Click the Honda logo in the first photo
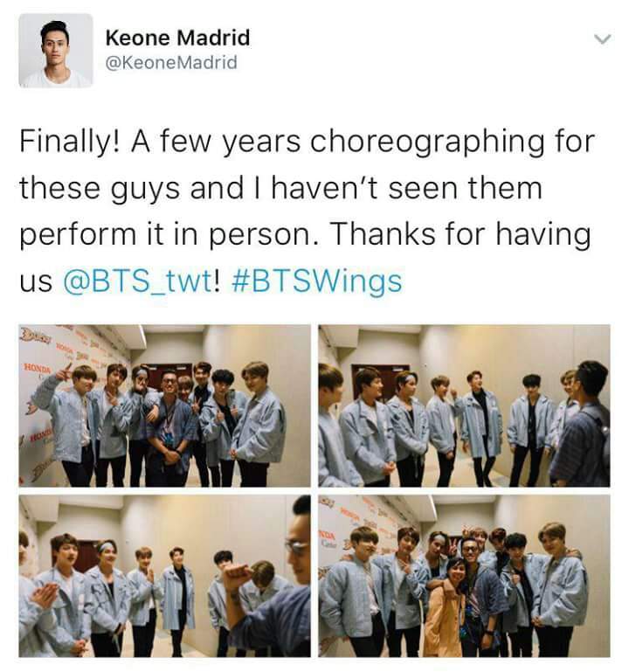Image resolution: width=629 pixels, height=672 pixels. pyautogui.click(x=37, y=368)
